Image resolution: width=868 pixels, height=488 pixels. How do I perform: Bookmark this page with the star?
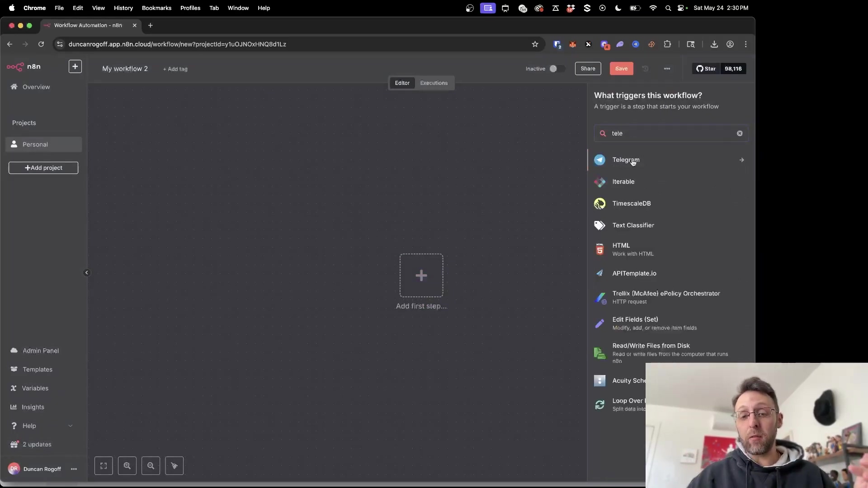535,44
